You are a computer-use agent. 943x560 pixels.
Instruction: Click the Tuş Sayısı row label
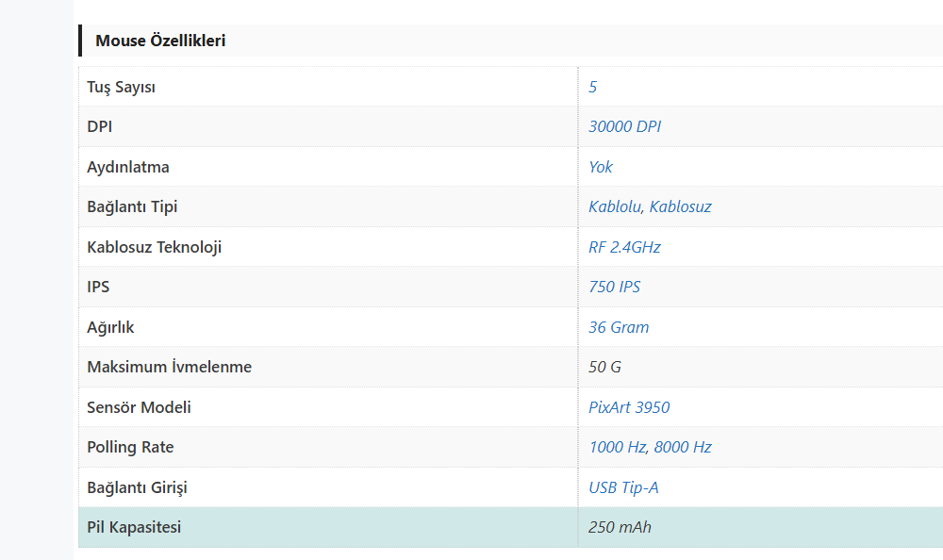121,87
